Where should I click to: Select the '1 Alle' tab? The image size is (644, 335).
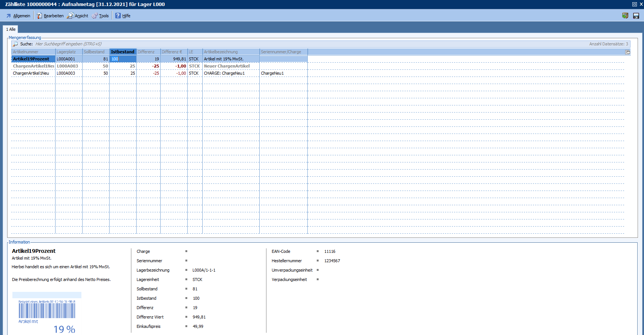point(11,29)
